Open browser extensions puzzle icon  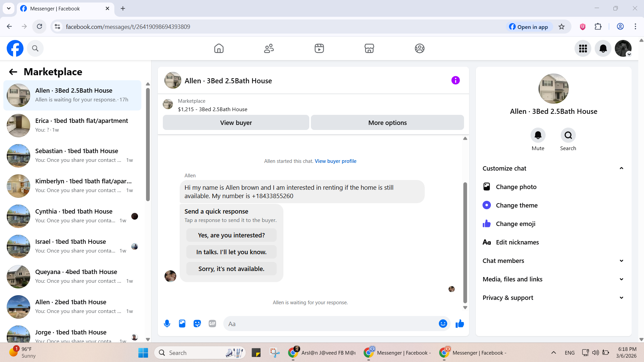tap(598, 27)
